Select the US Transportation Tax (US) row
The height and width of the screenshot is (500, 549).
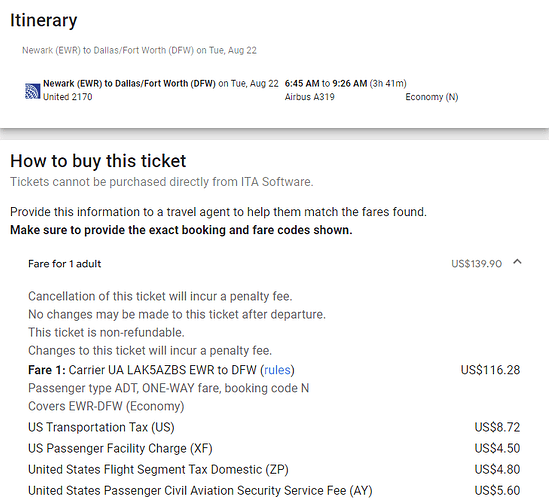pyautogui.click(x=274, y=428)
